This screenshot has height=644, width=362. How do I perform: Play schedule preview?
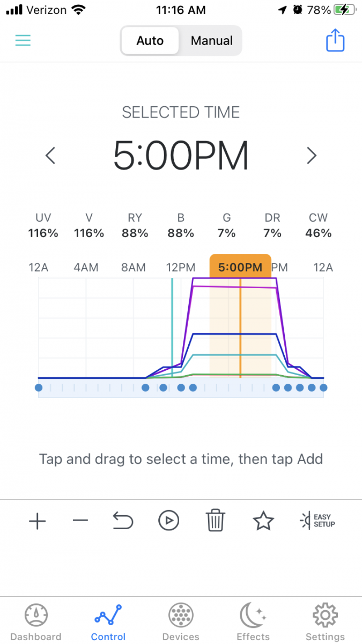pos(169,521)
